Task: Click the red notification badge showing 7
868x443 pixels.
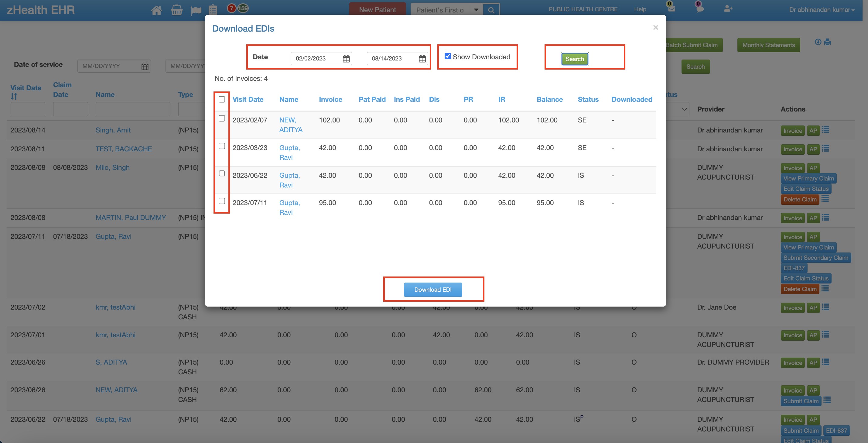Action: pos(231,8)
